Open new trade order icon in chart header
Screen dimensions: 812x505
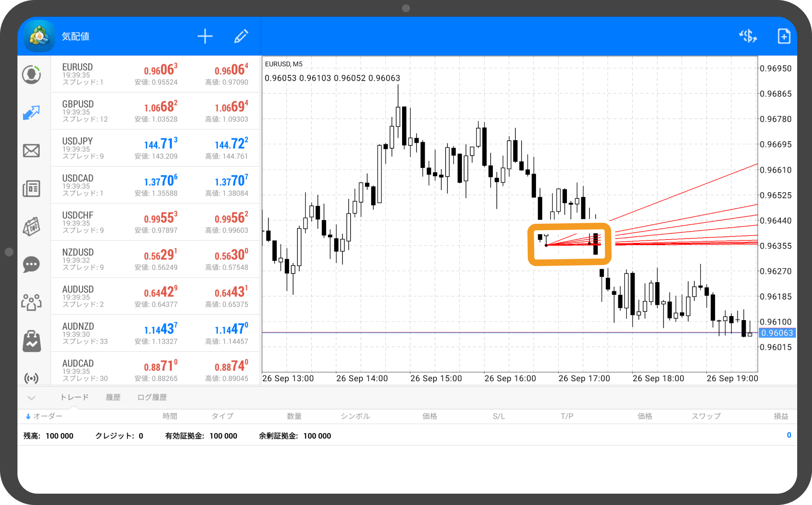coord(748,36)
